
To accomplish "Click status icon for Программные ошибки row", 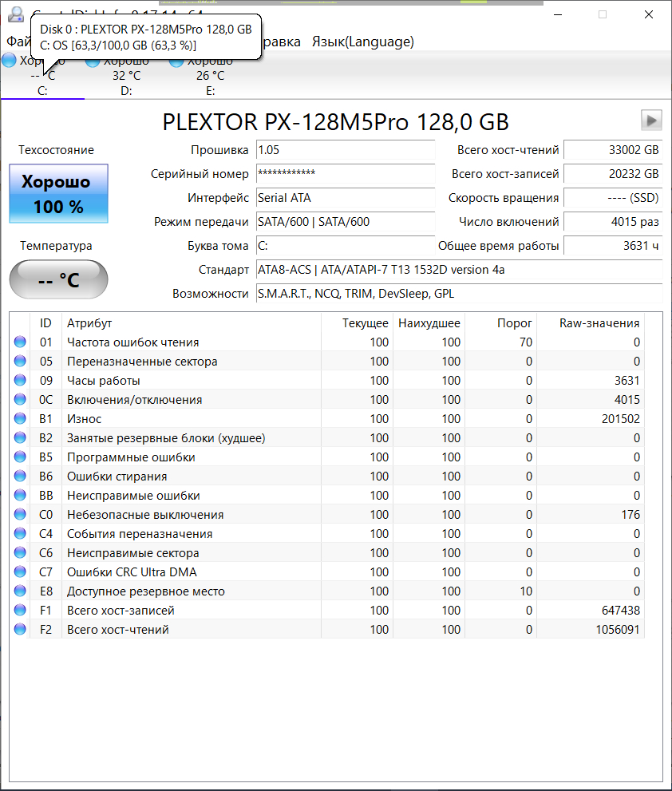I will click(20, 457).
